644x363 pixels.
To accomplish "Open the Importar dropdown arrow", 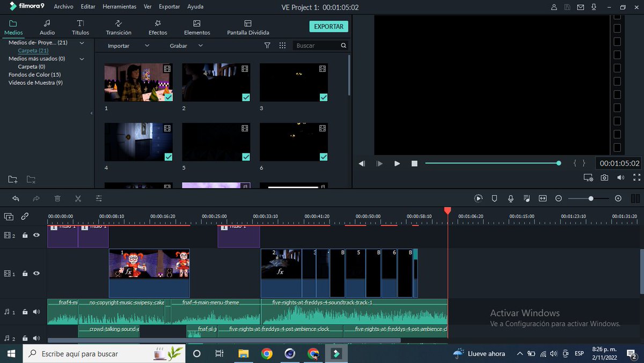I will click(x=147, y=46).
